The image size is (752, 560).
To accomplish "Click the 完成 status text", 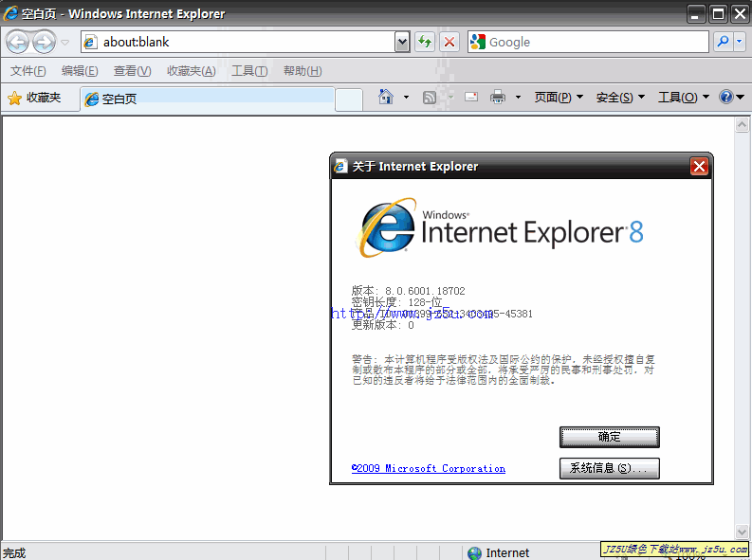I will click(14, 552).
